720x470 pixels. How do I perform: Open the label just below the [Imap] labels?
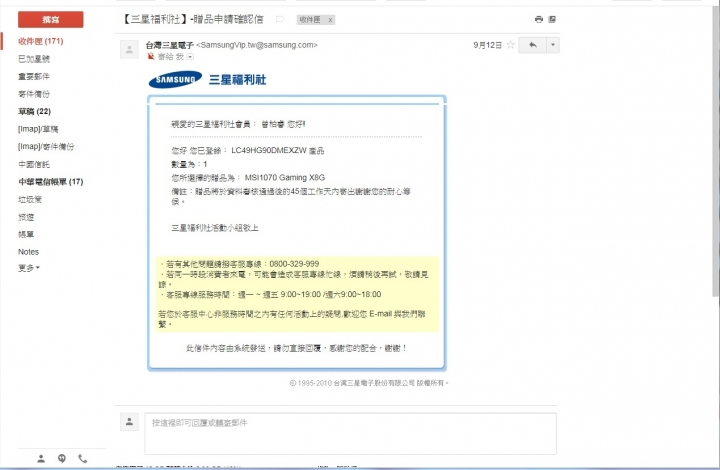coord(34,164)
